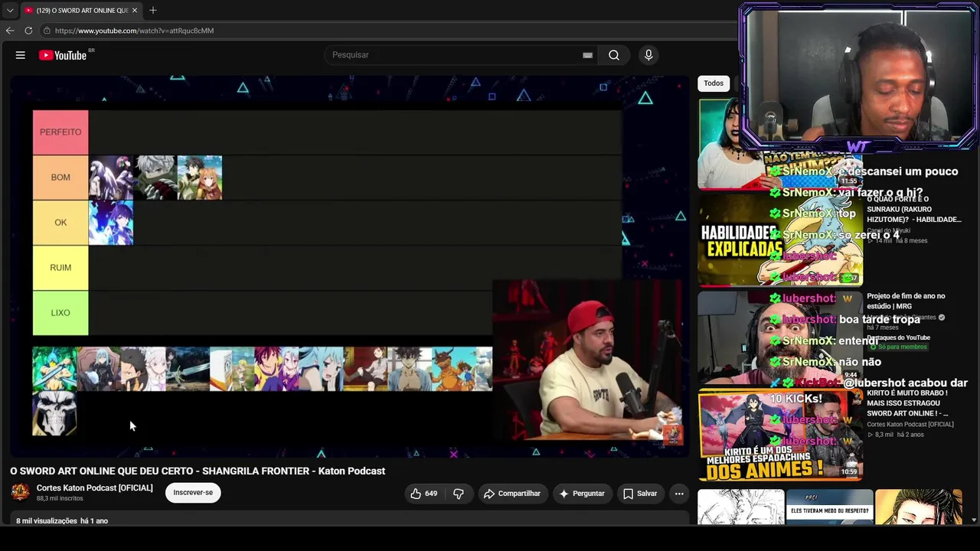980x551 pixels.
Task: Click the BOM tier label
Action: point(60,177)
